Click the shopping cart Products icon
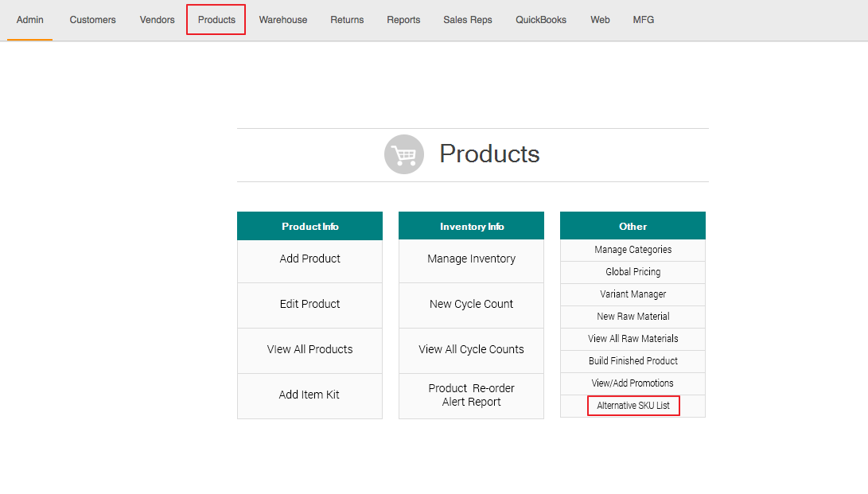The width and height of the screenshot is (868, 494). (404, 154)
